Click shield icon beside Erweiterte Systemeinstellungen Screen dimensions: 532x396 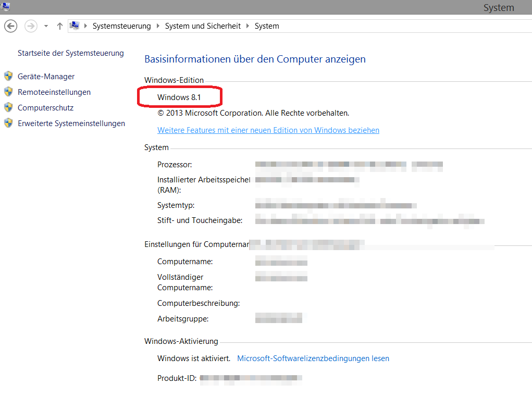[8, 123]
